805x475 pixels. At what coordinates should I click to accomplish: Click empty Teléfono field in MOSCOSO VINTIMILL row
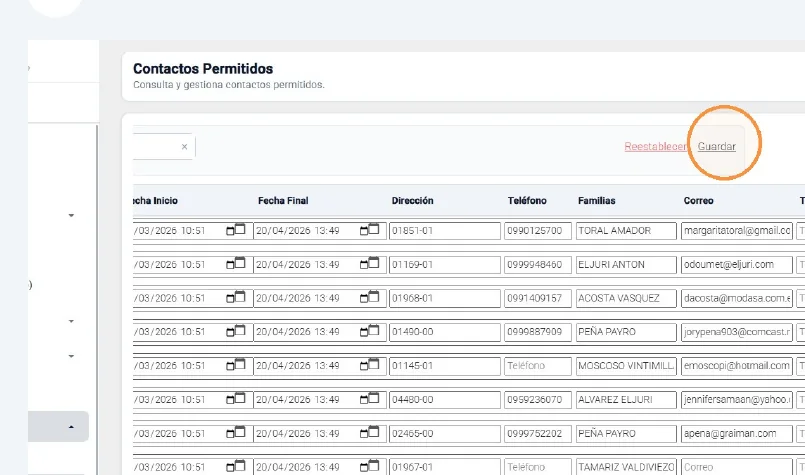click(x=538, y=366)
